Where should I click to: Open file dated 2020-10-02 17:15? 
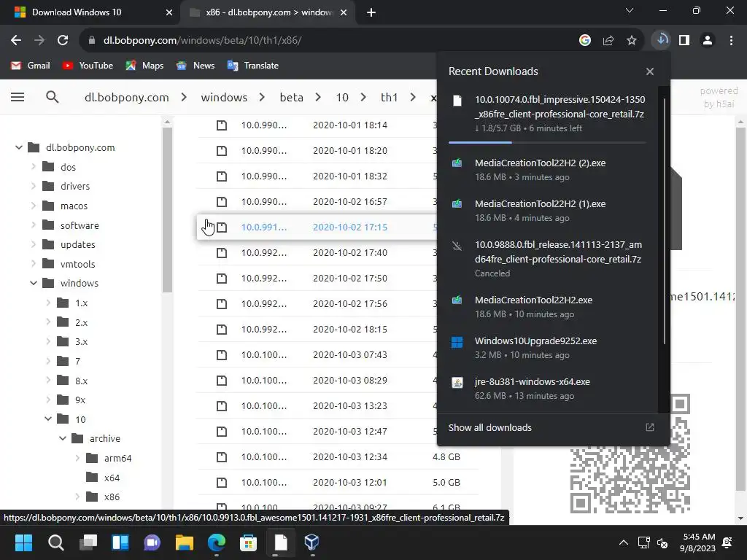pyautogui.click(x=317, y=227)
